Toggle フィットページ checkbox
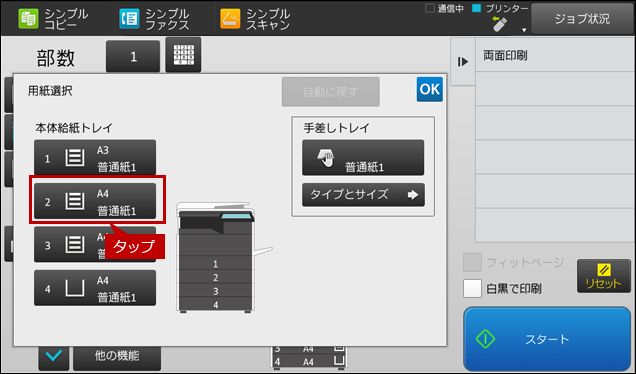Viewport: 636px width, 374px height. (x=472, y=263)
